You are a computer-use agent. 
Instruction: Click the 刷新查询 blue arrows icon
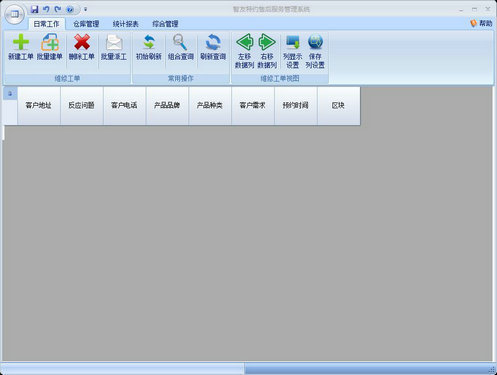213,42
